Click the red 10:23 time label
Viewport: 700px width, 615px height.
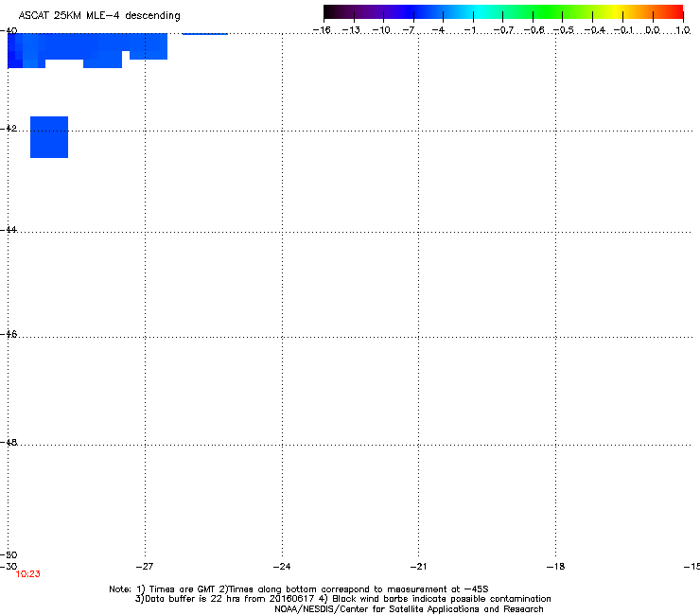(x=28, y=574)
